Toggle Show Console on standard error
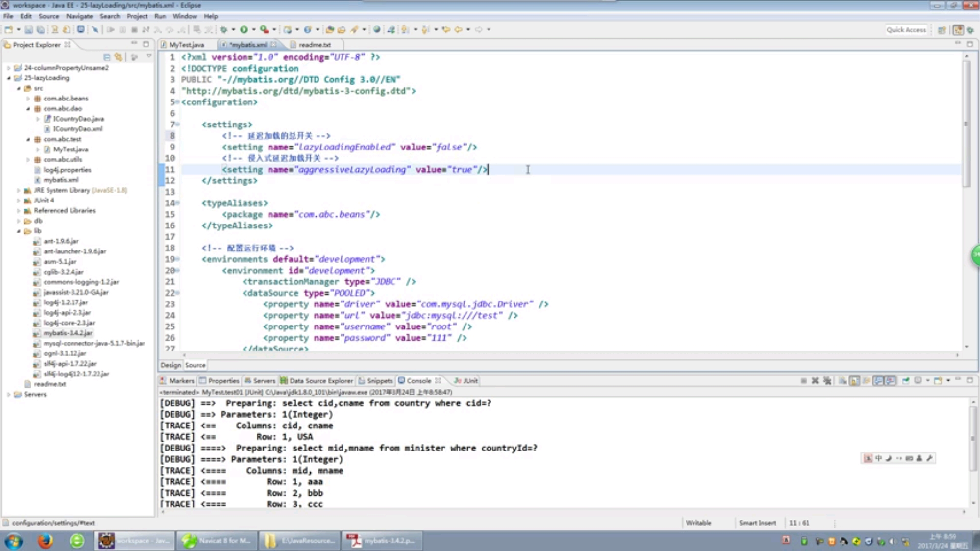 click(890, 381)
